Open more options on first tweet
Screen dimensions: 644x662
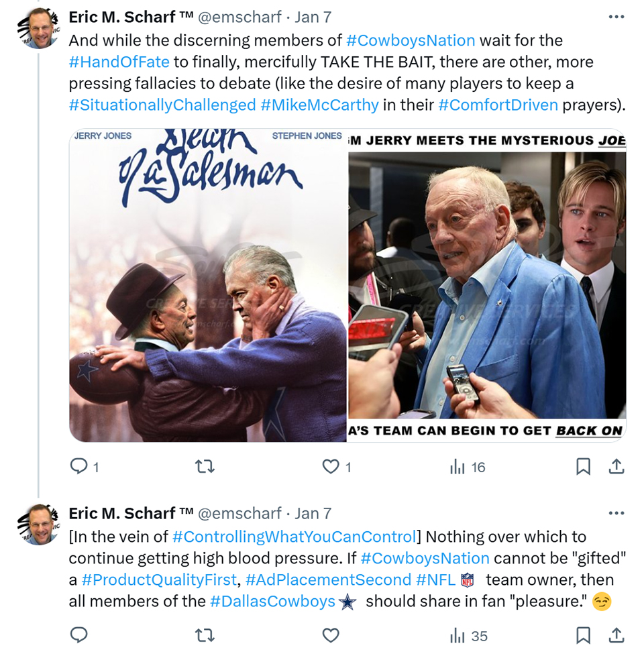pos(616,17)
